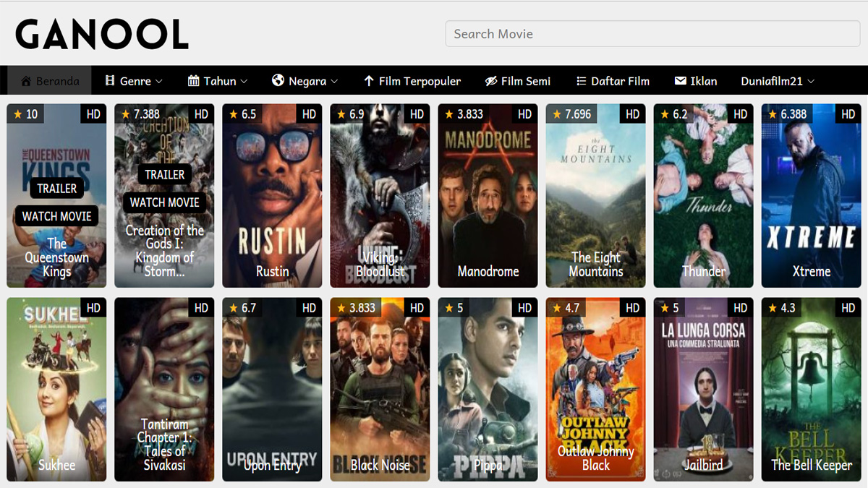Click the search movie input field
This screenshot has width=868, height=488.
(652, 33)
